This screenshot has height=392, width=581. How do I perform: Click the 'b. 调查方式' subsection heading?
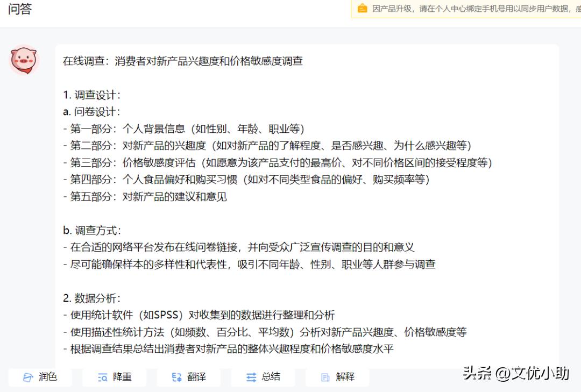pos(92,230)
